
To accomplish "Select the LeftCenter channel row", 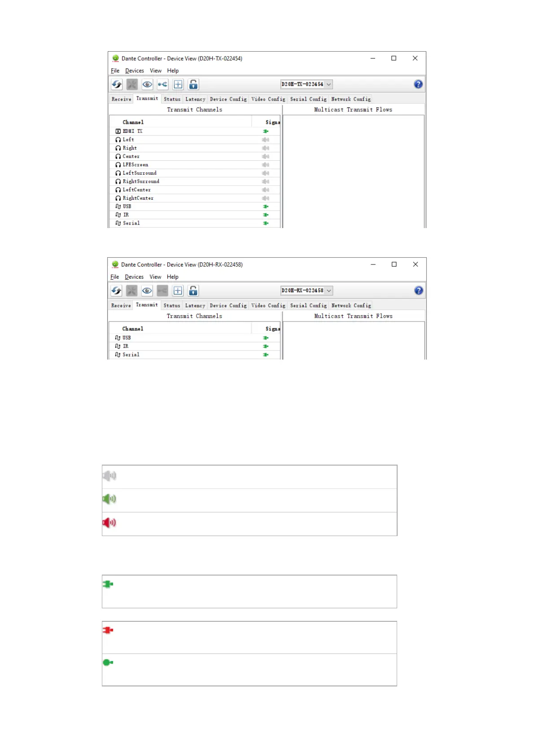I will 195,190.
